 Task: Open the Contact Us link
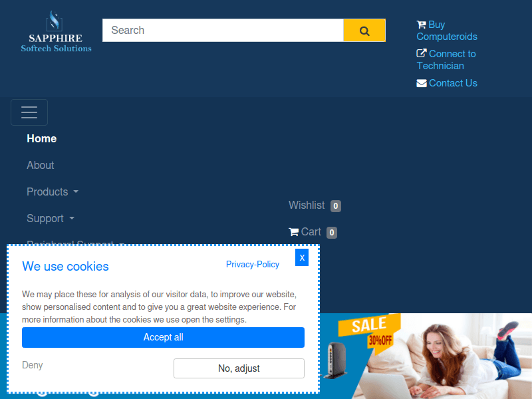pyautogui.click(x=453, y=83)
